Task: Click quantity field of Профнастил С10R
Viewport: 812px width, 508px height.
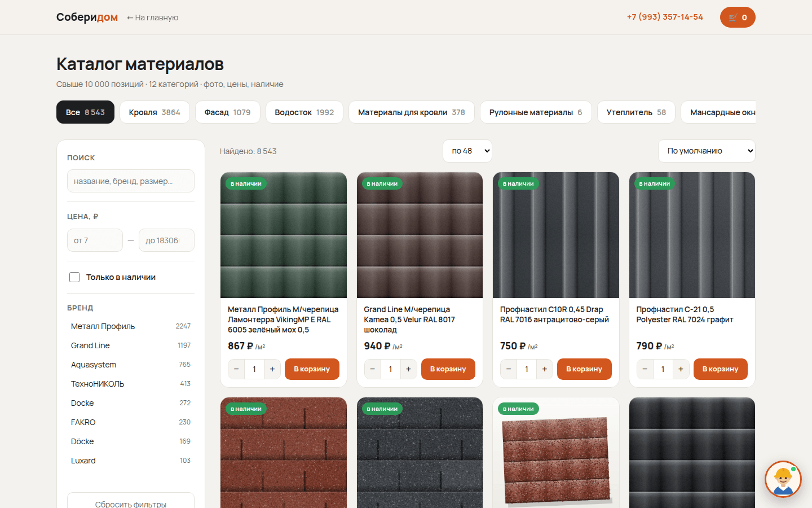Action: [x=527, y=369]
